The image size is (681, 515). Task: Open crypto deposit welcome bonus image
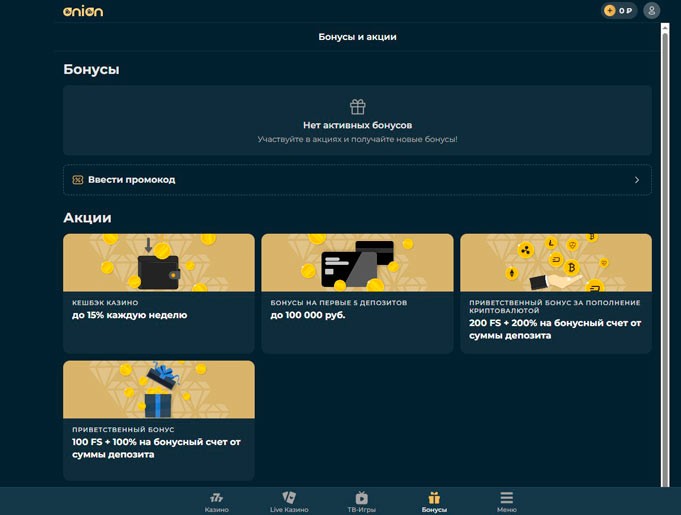click(555, 262)
